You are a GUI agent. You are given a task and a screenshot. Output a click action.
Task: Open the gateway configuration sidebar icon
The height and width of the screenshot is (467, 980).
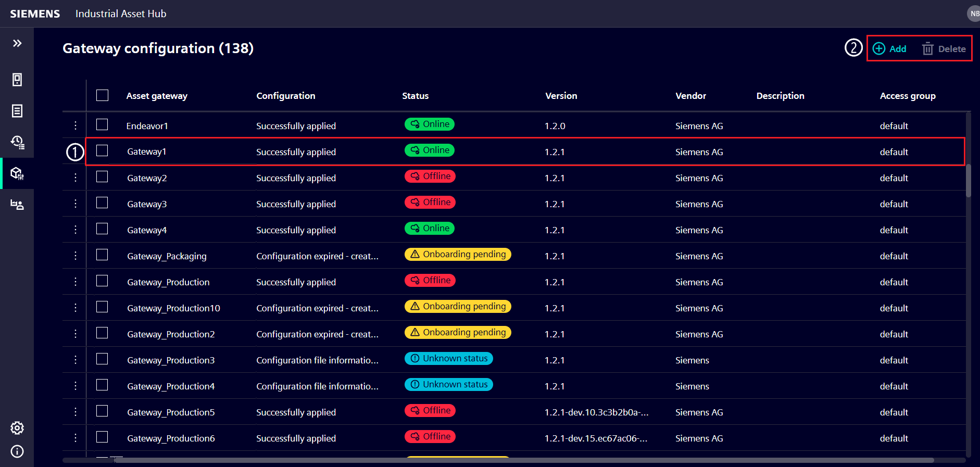click(17, 173)
